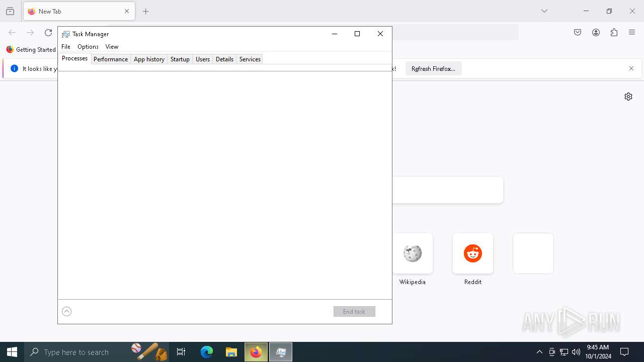644x362 pixels.
Task: Open the volume icon in system tray
Action: pos(576,352)
